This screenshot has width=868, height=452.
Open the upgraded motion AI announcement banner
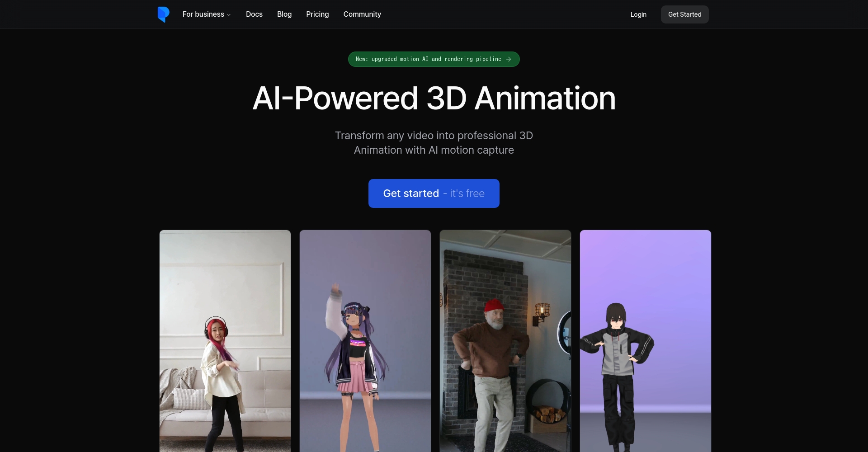pyautogui.click(x=429, y=59)
